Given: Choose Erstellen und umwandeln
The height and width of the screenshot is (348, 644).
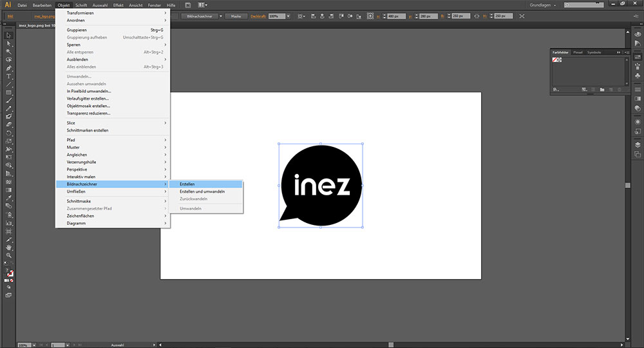Looking at the screenshot, I should tap(206, 191).
